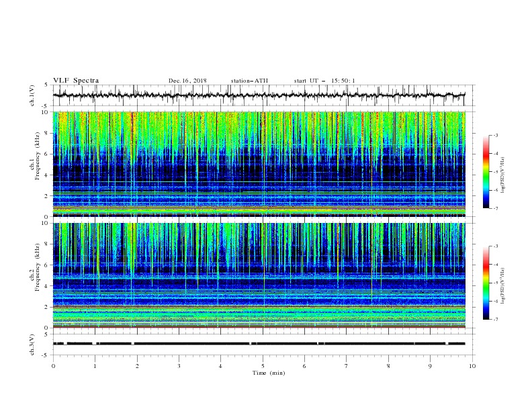Click the ch.1 spectrogram panel
The image size is (532, 411).
[259, 164]
